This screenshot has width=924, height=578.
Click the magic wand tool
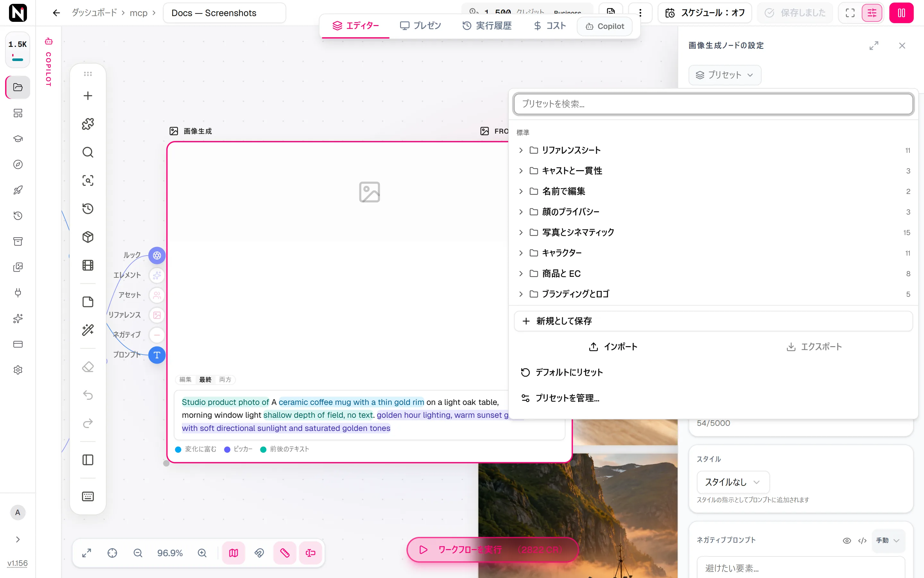(x=88, y=330)
